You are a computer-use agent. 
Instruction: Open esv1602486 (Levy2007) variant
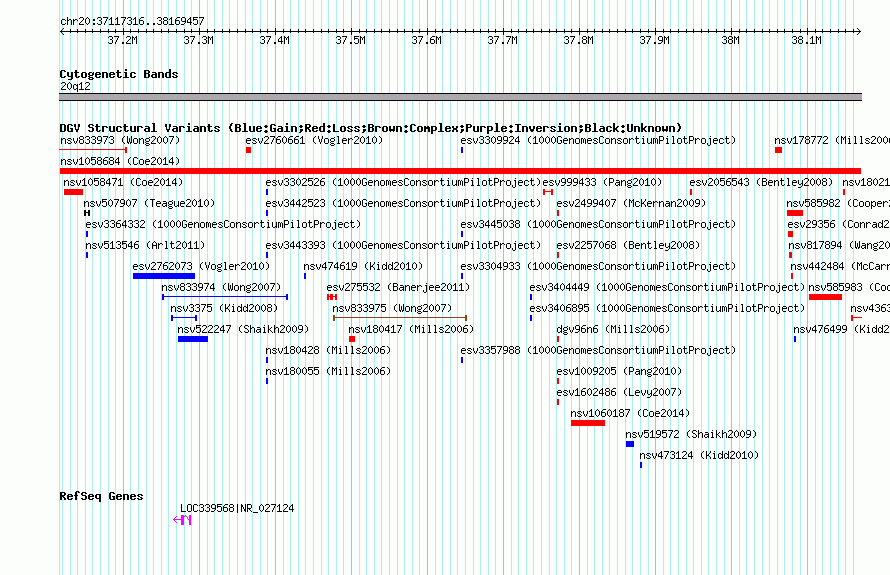[619, 392]
